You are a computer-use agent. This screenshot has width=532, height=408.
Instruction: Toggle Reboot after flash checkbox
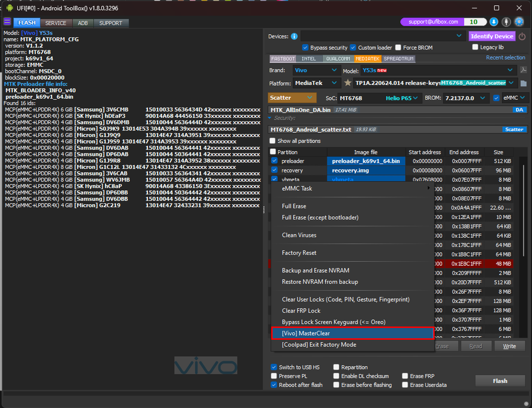pyautogui.click(x=273, y=385)
